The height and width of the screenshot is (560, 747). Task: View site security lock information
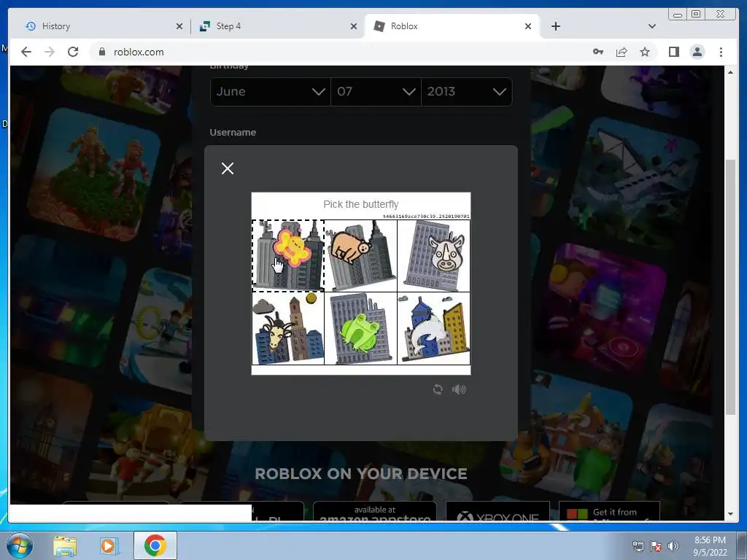pyautogui.click(x=102, y=52)
